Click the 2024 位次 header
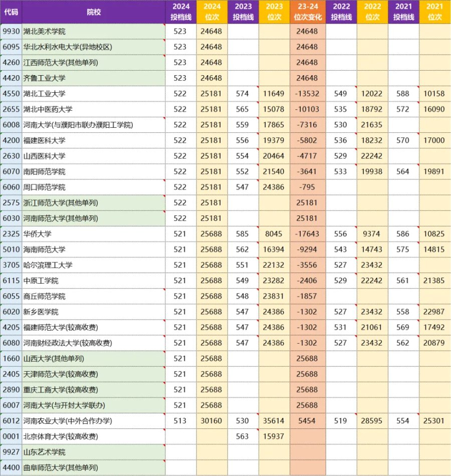Screen dimensions: 451x476 coord(212,12)
